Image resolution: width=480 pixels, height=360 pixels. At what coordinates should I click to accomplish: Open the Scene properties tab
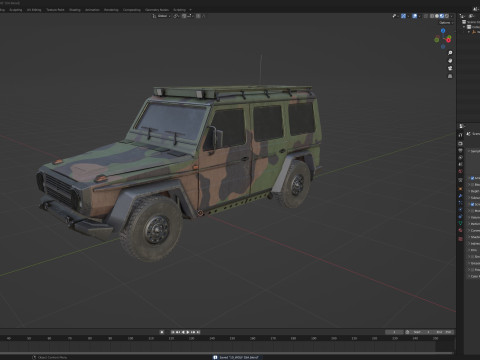(460, 164)
